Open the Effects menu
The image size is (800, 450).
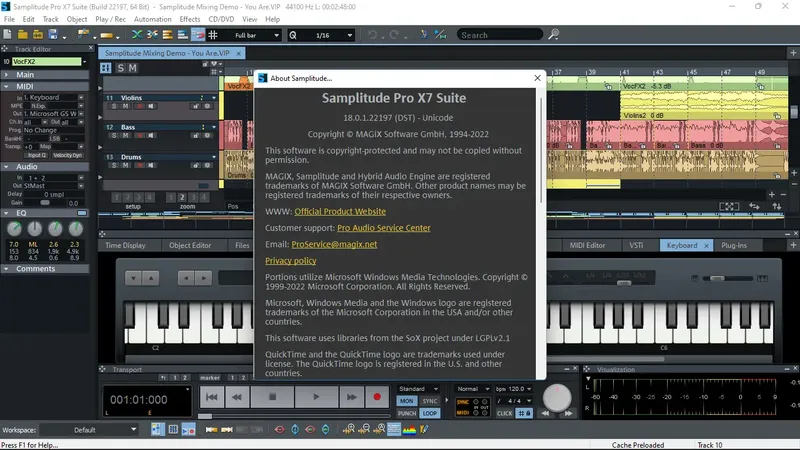click(x=190, y=19)
